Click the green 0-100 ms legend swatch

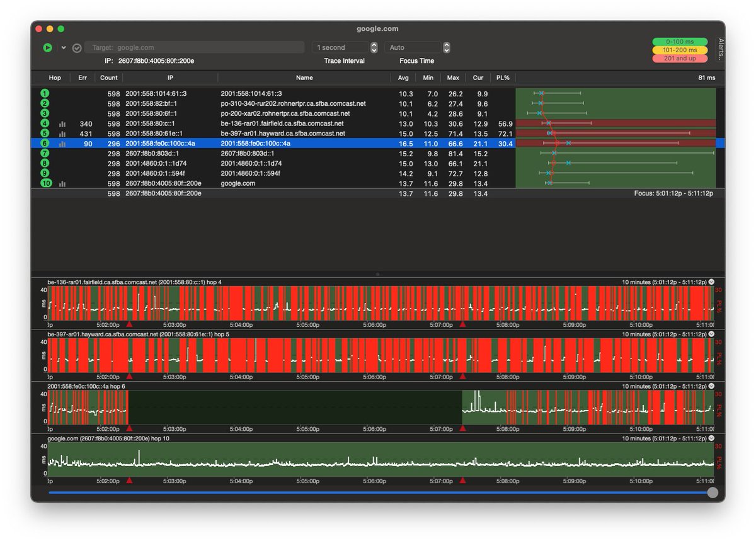680,42
